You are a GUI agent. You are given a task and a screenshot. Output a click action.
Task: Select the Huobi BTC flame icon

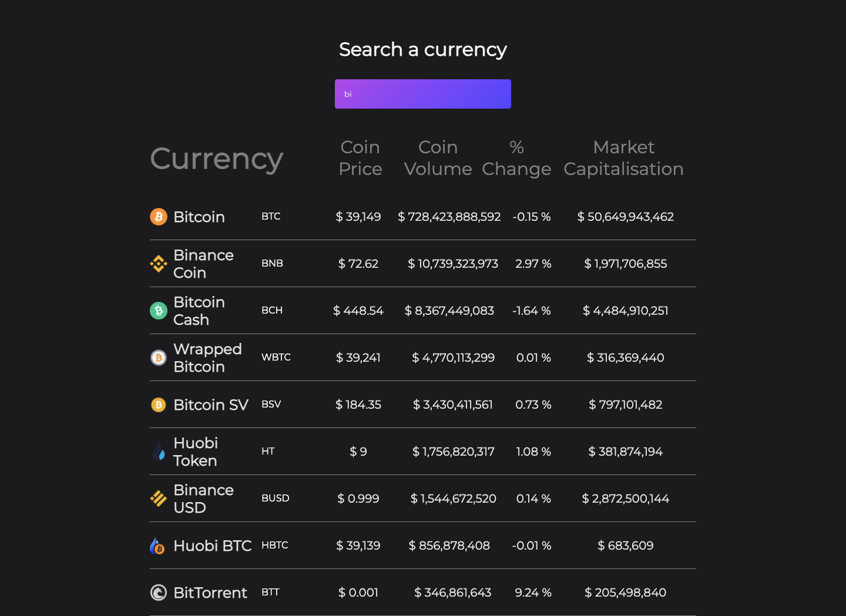(x=158, y=546)
